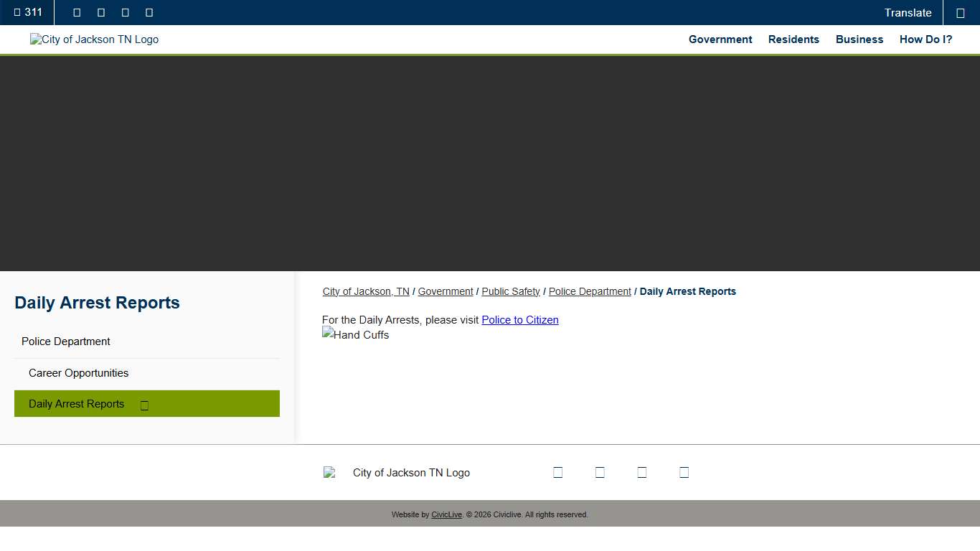Click the fourth icon in top bar group

(149, 12)
